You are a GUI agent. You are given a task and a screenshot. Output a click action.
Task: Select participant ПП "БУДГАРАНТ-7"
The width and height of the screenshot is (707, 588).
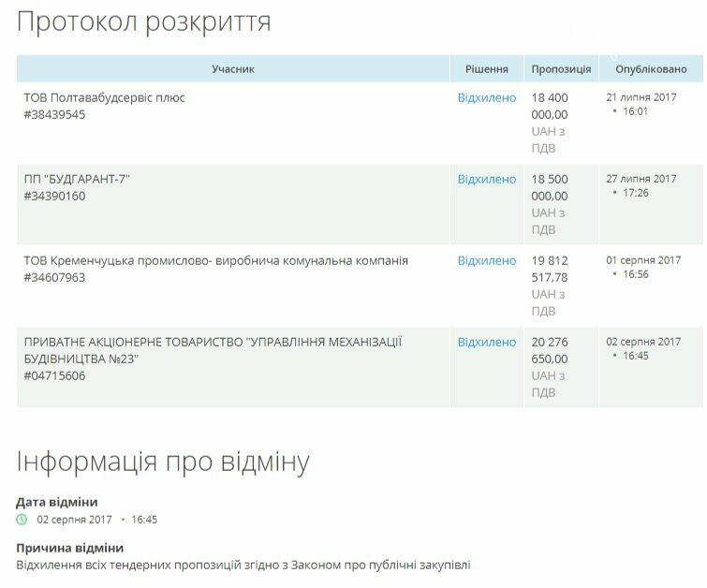[x=77, y=180]
